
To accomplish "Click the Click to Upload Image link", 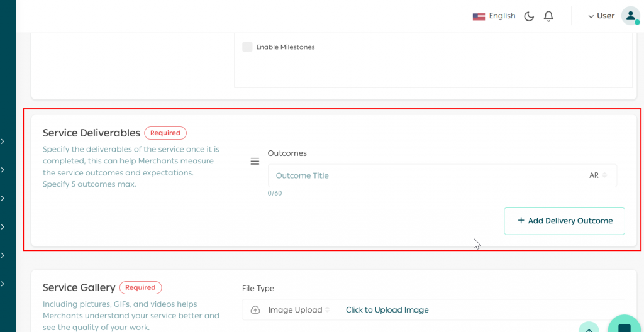I will (x=387, y=310).
